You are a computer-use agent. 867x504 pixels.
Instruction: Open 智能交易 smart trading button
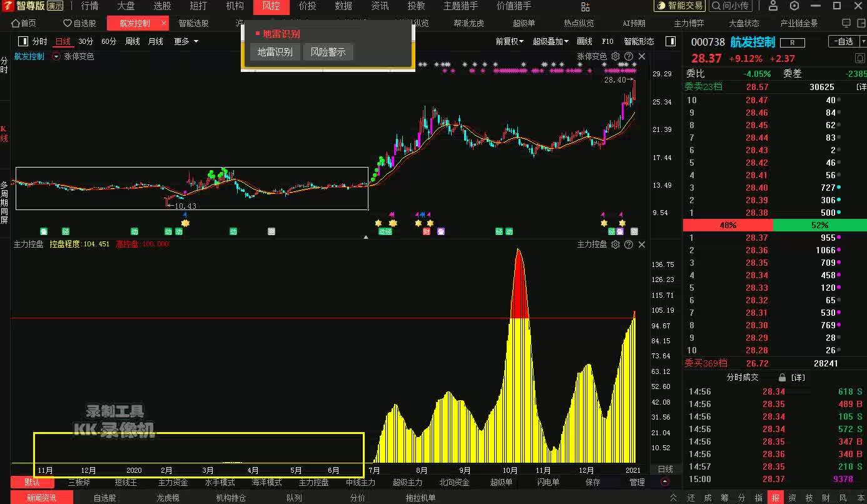[x=680, y=6]
